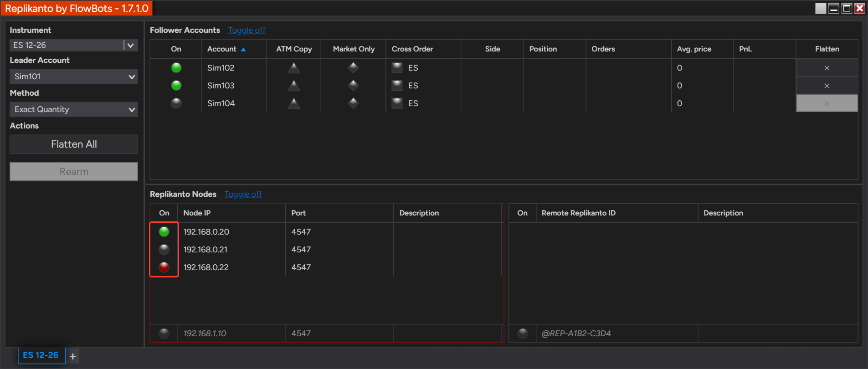Select the Sim104 account name cell
Image resolution: width=868 pixels, height=369 pixels.
(234, 103)
